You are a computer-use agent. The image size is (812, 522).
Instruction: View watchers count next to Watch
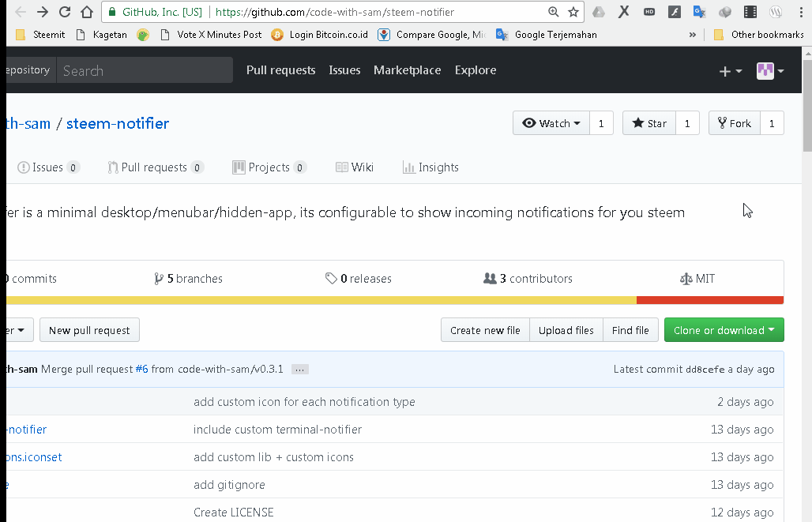601,123
